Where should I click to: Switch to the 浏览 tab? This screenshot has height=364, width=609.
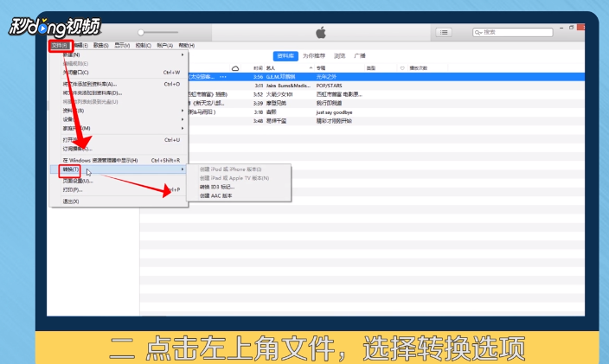(339, 56)
